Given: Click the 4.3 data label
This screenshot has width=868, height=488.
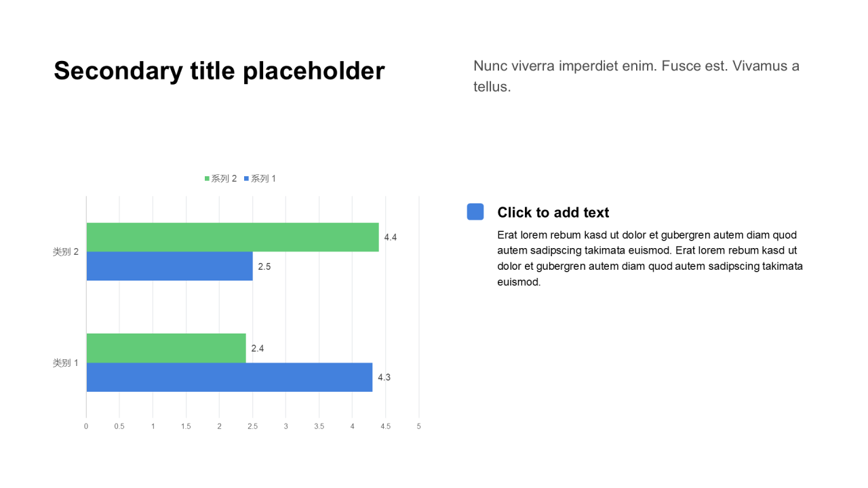Looking at the screenshot, I should click(x=384, y=378).
